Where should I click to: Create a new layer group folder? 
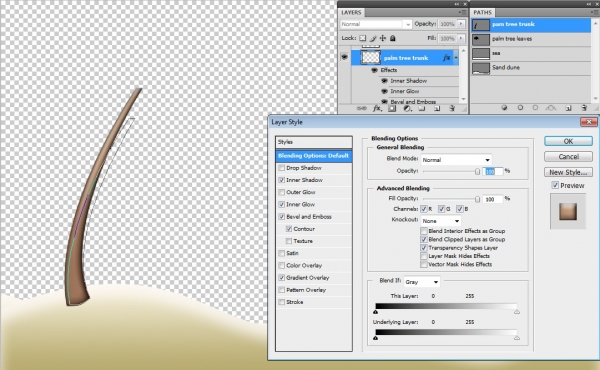pyautogui.click(x=422, y=108)
